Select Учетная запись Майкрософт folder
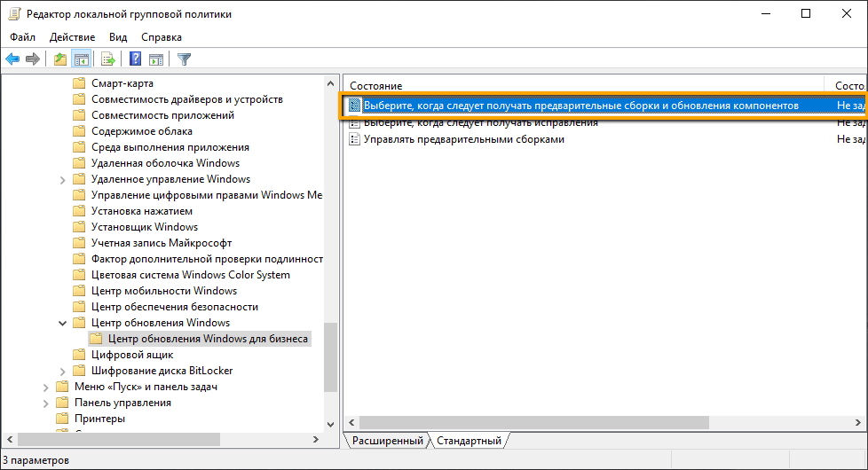The height and width of the screenshot is (470, 868). click(x=162, y=243)
